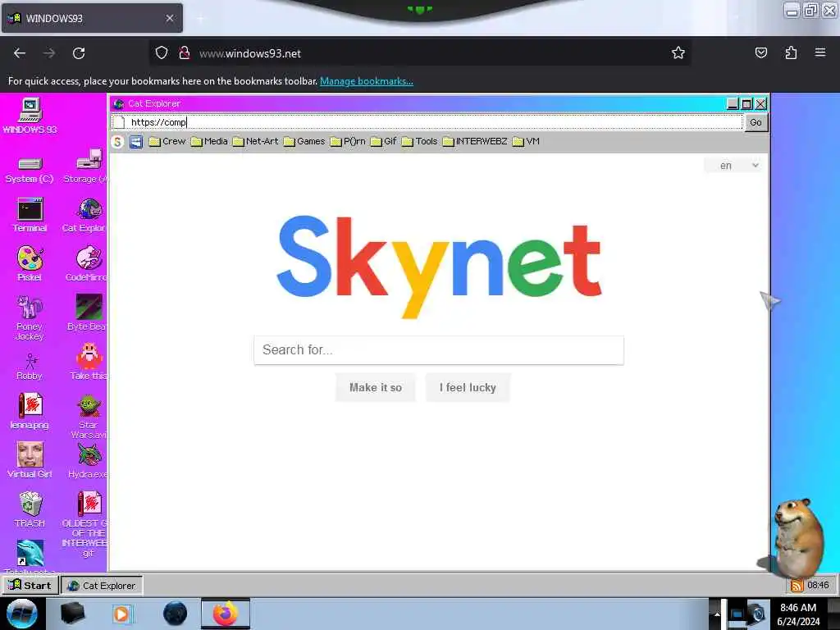Open the Windows 93 Start button

pos(30,585)
